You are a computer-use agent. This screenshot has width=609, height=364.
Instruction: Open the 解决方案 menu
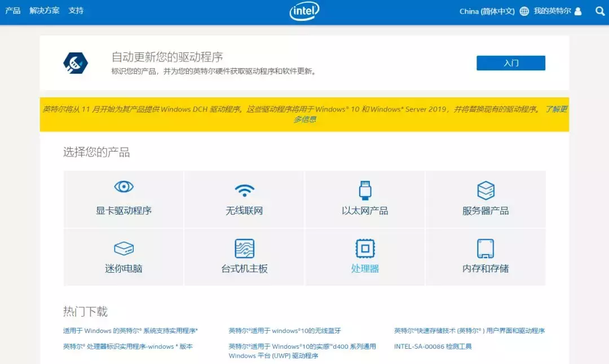(45, 11)
